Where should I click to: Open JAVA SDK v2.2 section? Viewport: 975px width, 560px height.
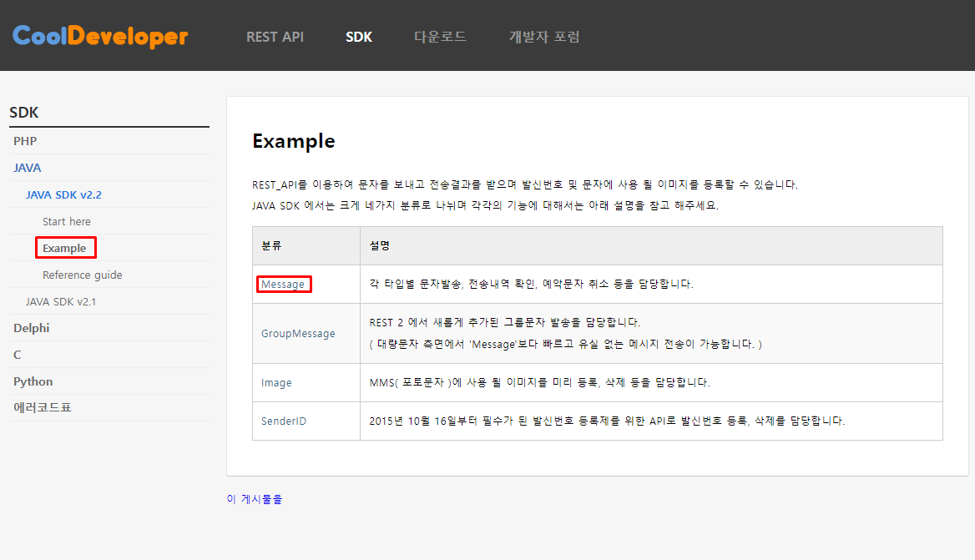[63, 194]
